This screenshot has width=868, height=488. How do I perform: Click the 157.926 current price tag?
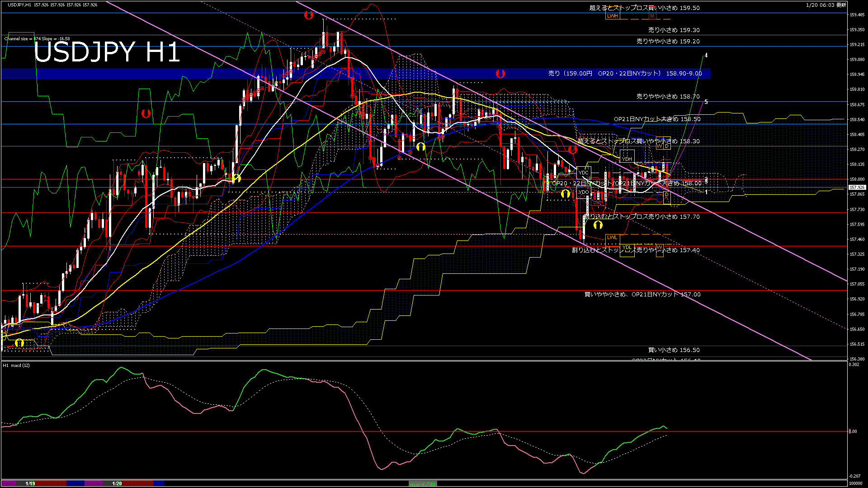(x=857, y=187)
